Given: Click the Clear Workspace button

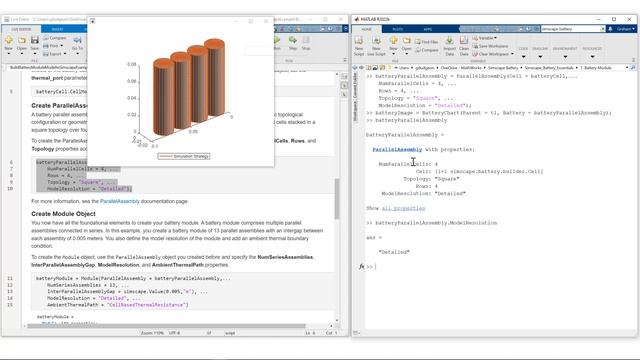Looking at the screenshot, I should tap(493, 54).
